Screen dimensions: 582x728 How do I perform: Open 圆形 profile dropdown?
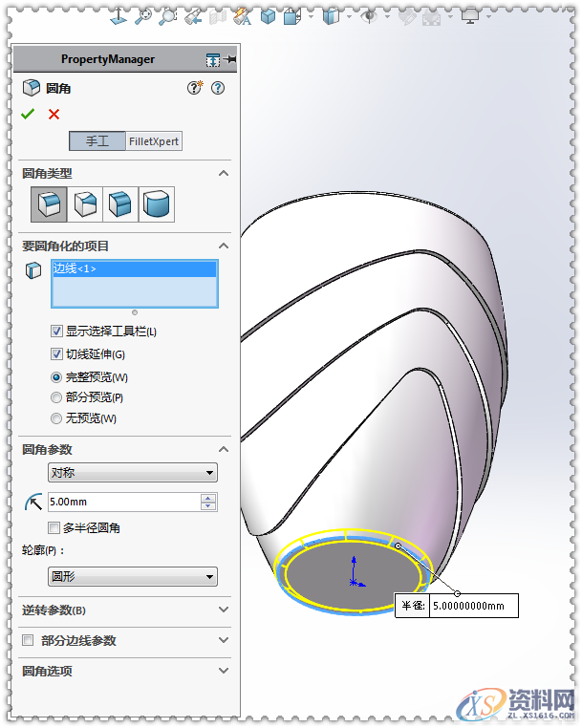133,577
